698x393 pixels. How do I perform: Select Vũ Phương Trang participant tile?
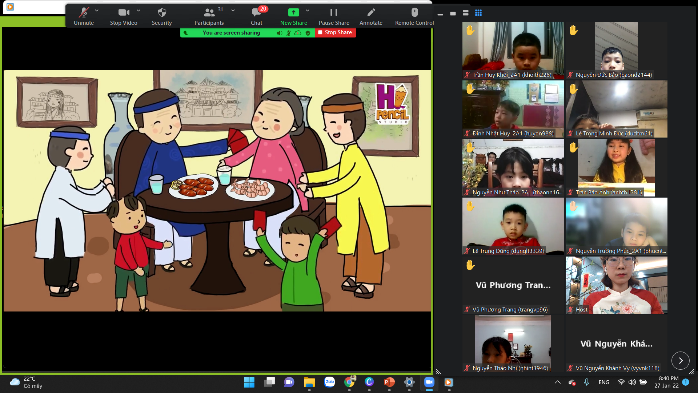tap(513, 285)
